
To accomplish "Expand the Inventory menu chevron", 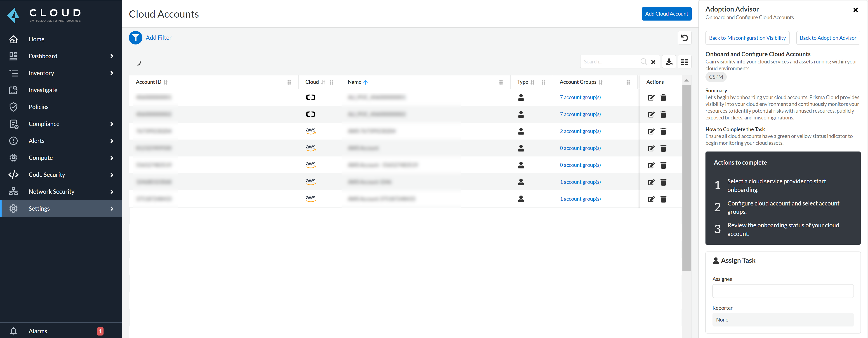I will click(111, 73).
